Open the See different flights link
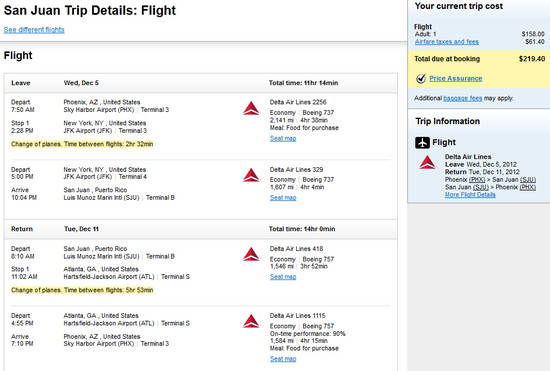The height and width of the screenshot is (371, 550). pos(34,30)
